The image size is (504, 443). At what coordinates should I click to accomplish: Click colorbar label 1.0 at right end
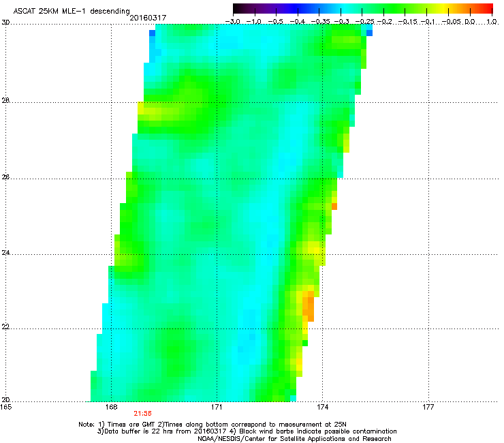[492, 22]
